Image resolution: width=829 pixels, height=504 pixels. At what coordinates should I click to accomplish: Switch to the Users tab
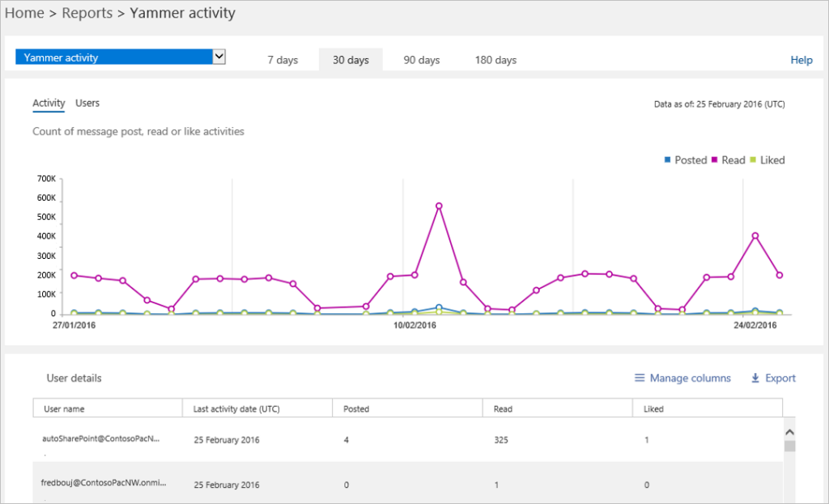[87, 103]
